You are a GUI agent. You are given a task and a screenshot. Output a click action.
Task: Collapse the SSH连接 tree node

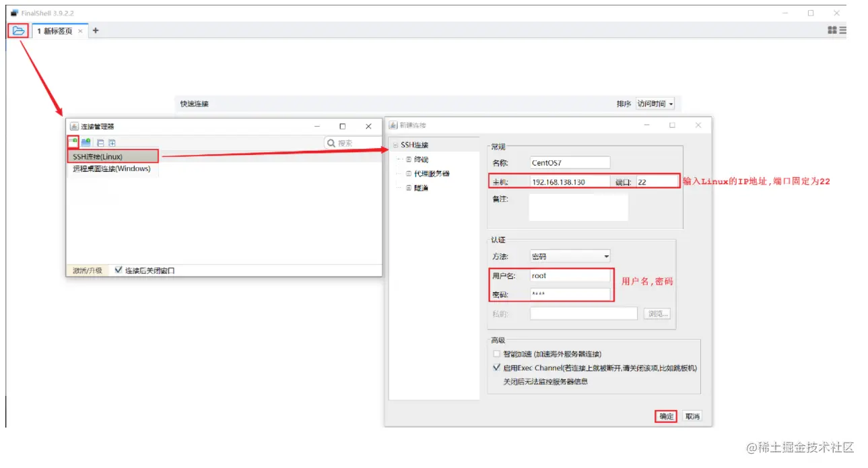click(x=395, y=145)
